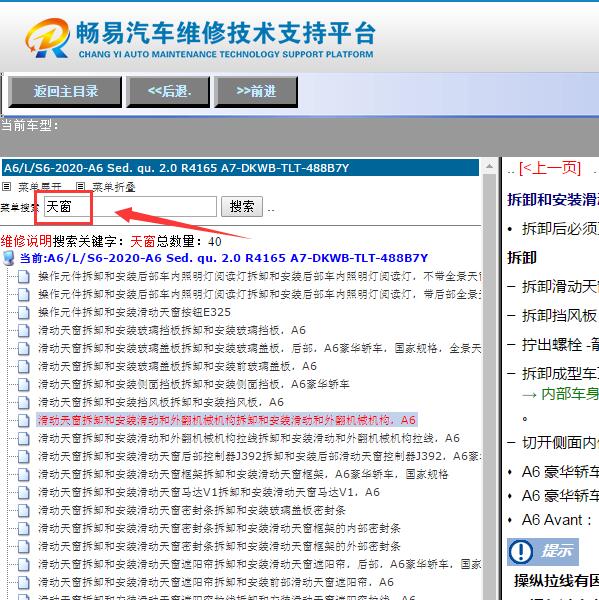The height and width of the screenshot is (600, 599).
Task: Click the document icon for 玻璃挡板，A6 row
Action: pyautogui.click(x=23, y=330)
